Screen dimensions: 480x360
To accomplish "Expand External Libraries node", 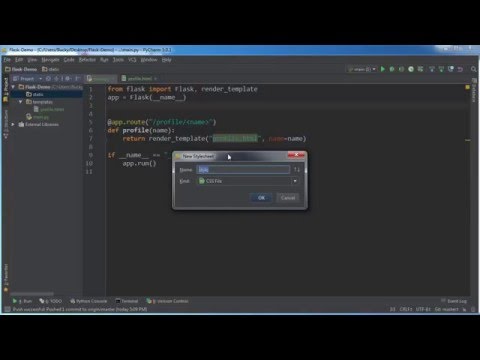I will (x=13, y=124).
